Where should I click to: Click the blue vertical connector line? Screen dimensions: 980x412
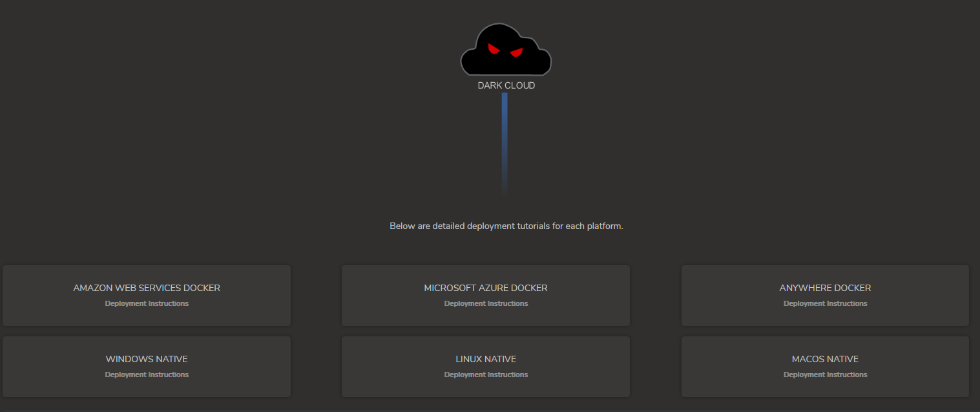click(x=505, y=142)
